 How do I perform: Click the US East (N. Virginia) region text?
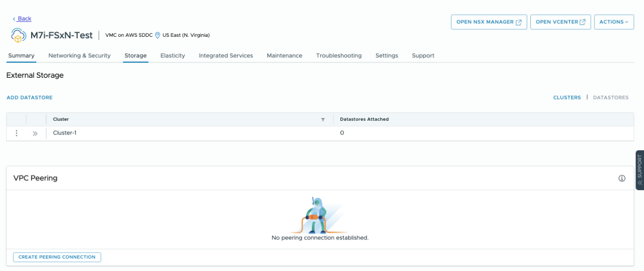pos(186,35)
